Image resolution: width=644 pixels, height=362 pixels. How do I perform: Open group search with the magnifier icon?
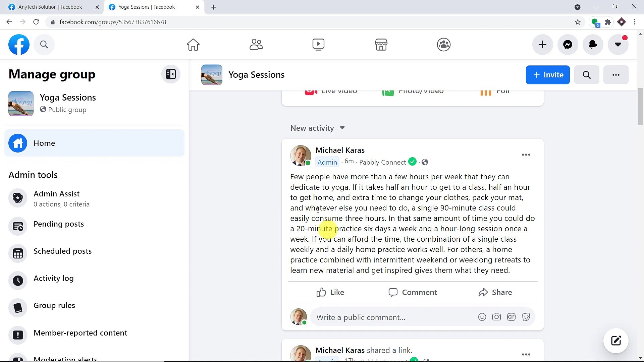tap(586, 75)
